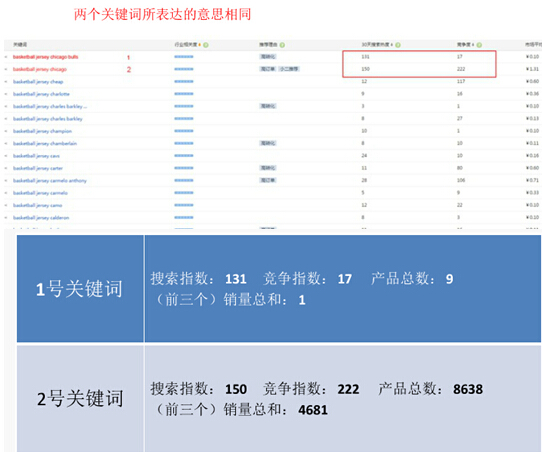The image size is (542, 452).
Task: Click add arrow for basketball jersey chicago bulls
Action: point(6,57)
